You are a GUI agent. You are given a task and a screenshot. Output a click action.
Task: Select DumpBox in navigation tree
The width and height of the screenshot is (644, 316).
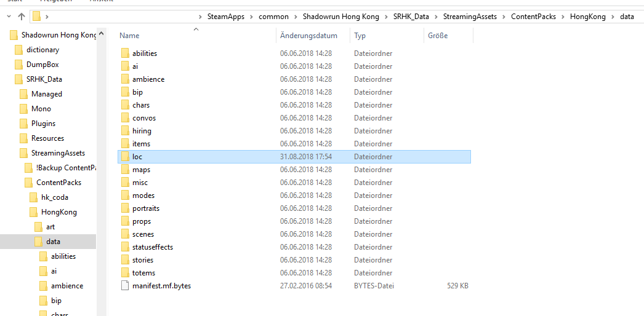pyautogui.click(x=42, y=65)
